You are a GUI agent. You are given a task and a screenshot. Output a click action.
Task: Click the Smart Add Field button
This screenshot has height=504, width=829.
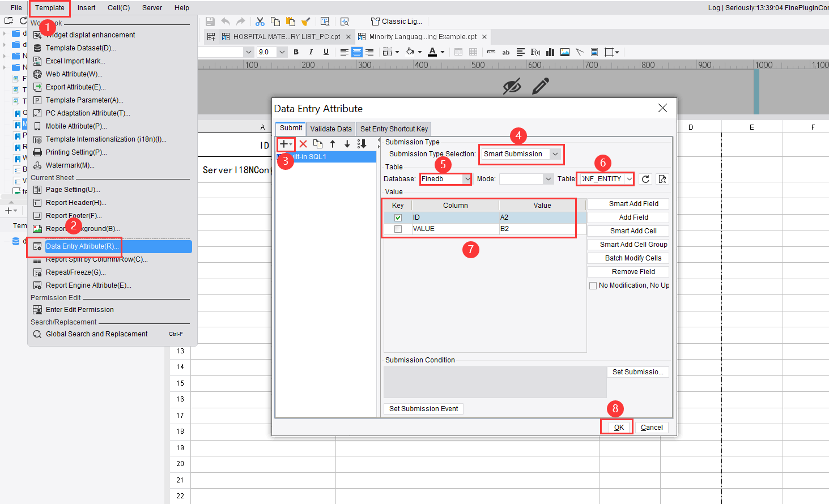pos(627,203)
